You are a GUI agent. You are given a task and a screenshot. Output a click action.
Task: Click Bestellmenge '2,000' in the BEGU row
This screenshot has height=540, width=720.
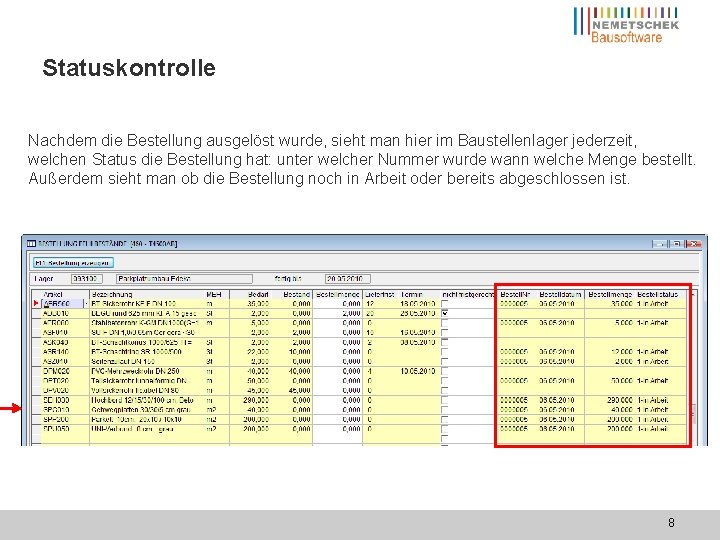pos(351,313)
